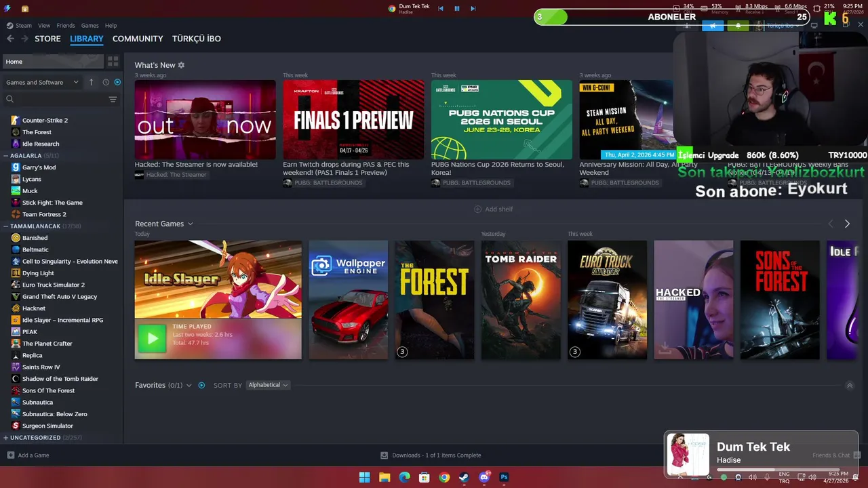Open Hacked: The Streamer news thumbnail
Screen dimensions: 868x488
(x=205, y=120)
